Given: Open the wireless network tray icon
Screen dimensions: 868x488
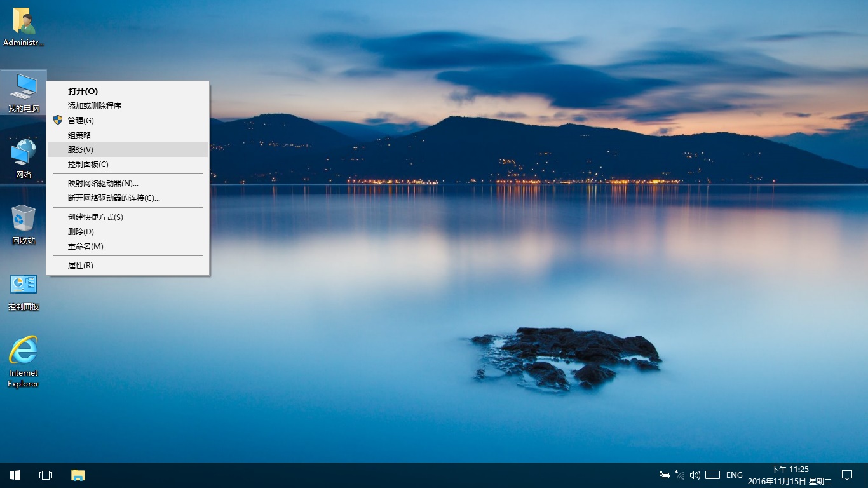Looking at the screenshot, I should (680, 475).
